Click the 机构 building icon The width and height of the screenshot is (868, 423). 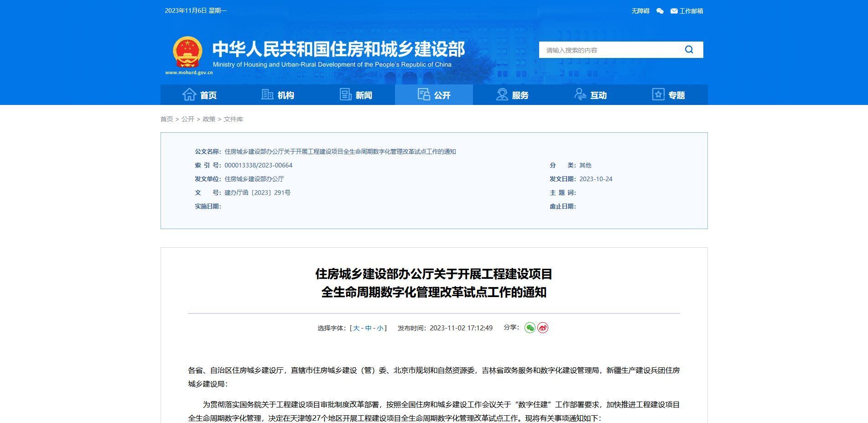(267, 94)
